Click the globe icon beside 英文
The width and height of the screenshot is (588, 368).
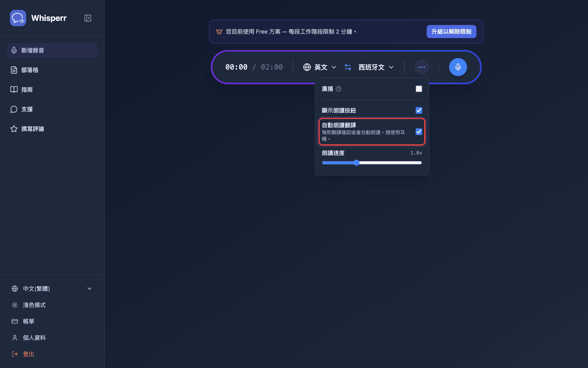(x=307, y=67)
